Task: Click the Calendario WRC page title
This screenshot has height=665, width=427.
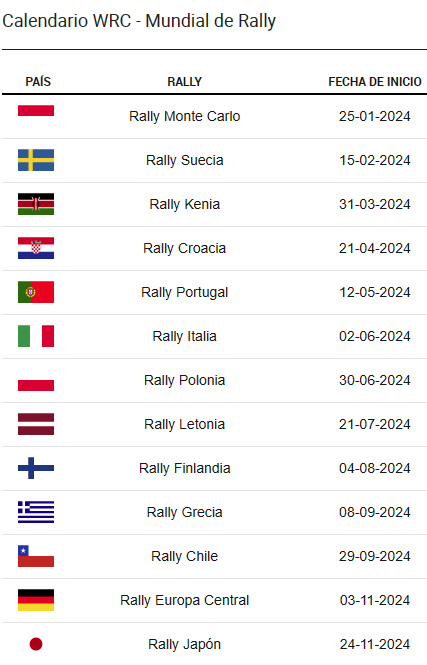Action: [139, 21]
